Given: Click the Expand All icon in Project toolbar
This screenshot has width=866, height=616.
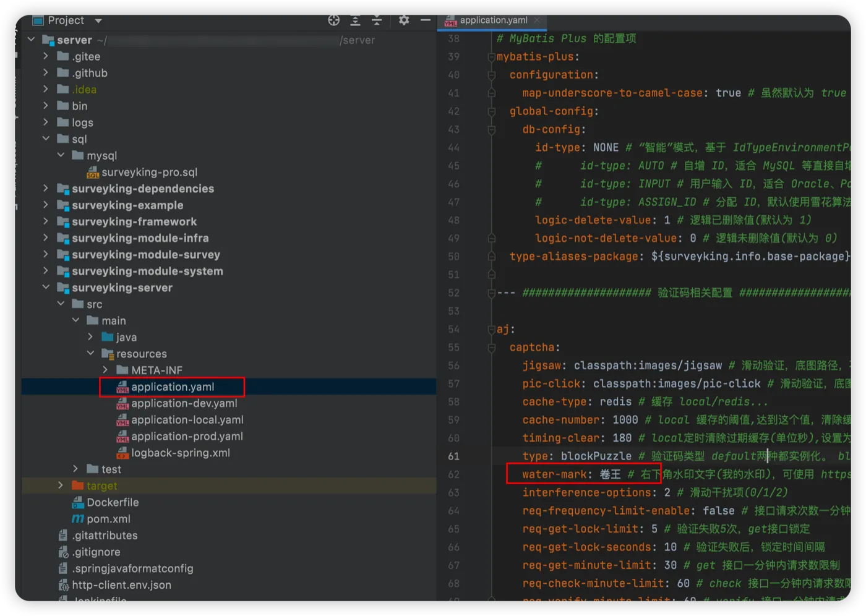Looking at the screenshot, I should pos(355,20).
